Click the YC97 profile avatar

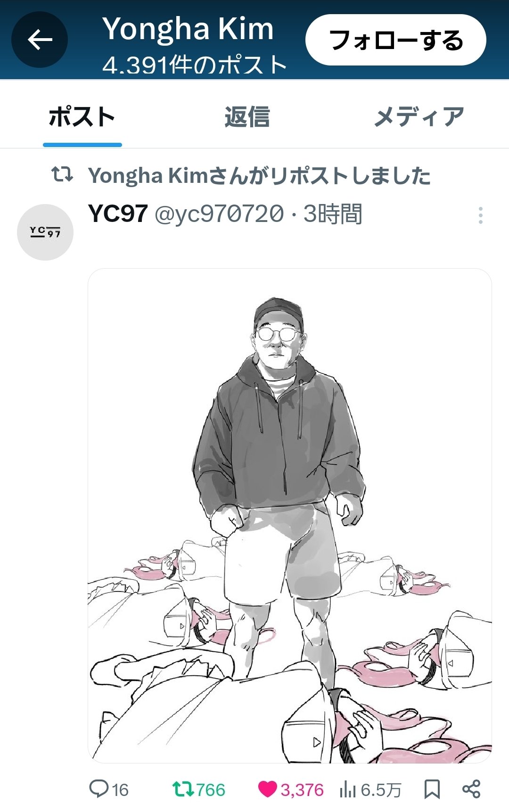(45, 232)
